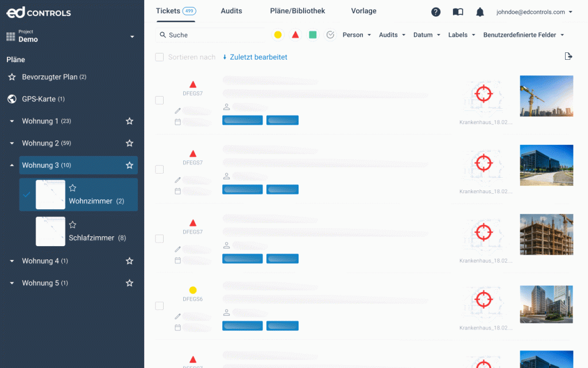Switch to the Audits tab
588x368 pixels.
[231, 11]
